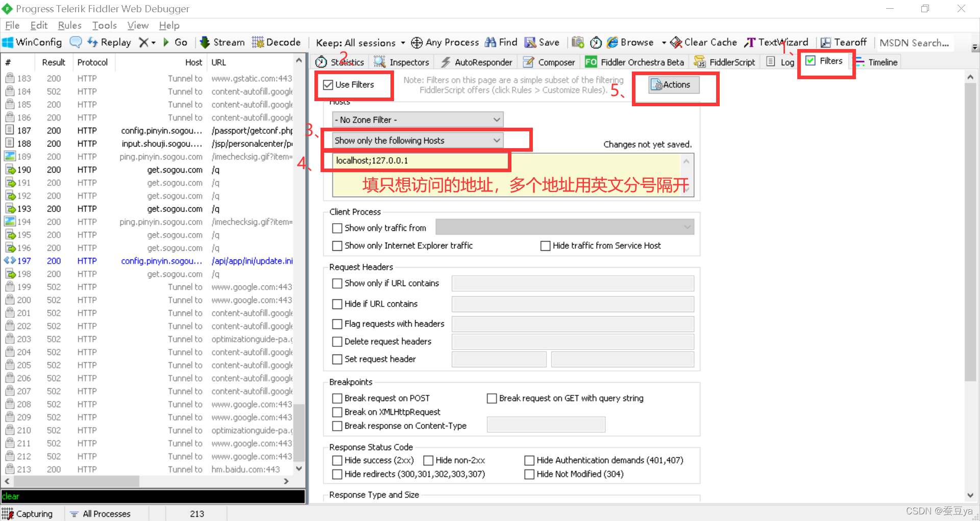Switch to the Composer tab
The width and height of the screenshot is (980, 521).
pos(549,62)
